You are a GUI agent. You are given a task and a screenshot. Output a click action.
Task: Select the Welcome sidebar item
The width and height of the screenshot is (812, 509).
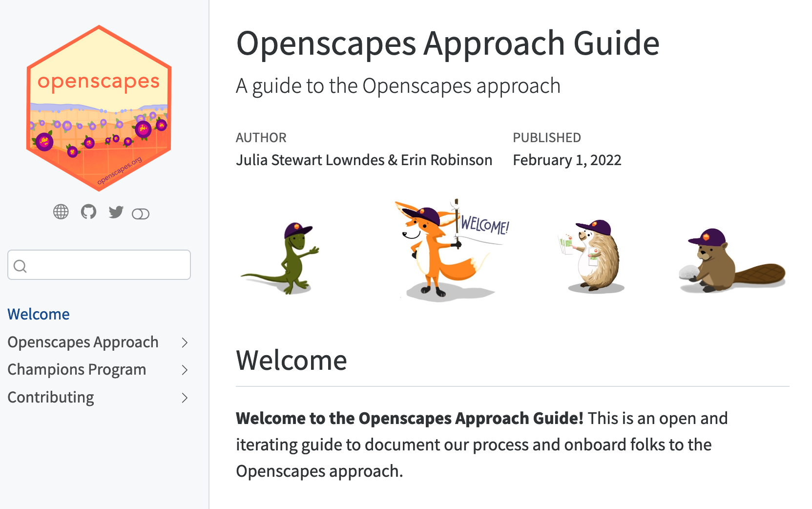coord(39,314)
